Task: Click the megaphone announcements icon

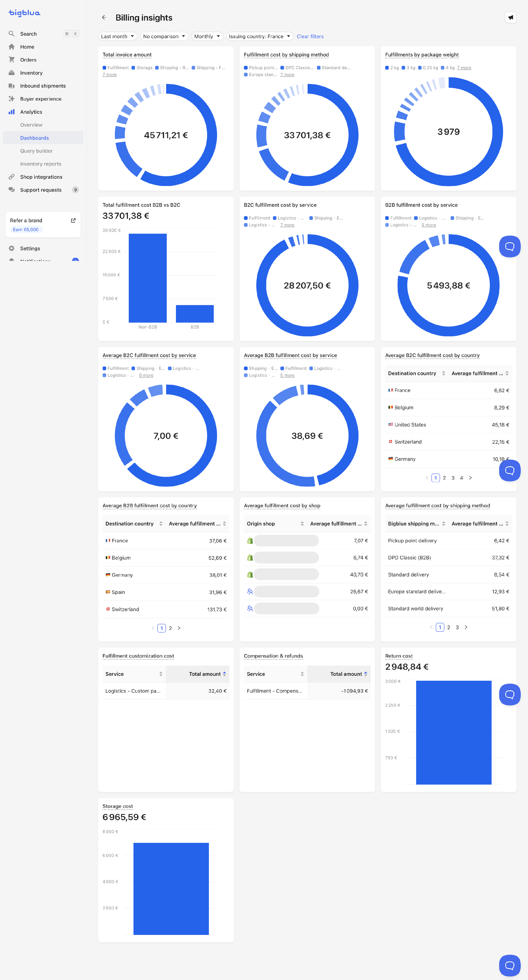Action: click(x=510, y=17)
